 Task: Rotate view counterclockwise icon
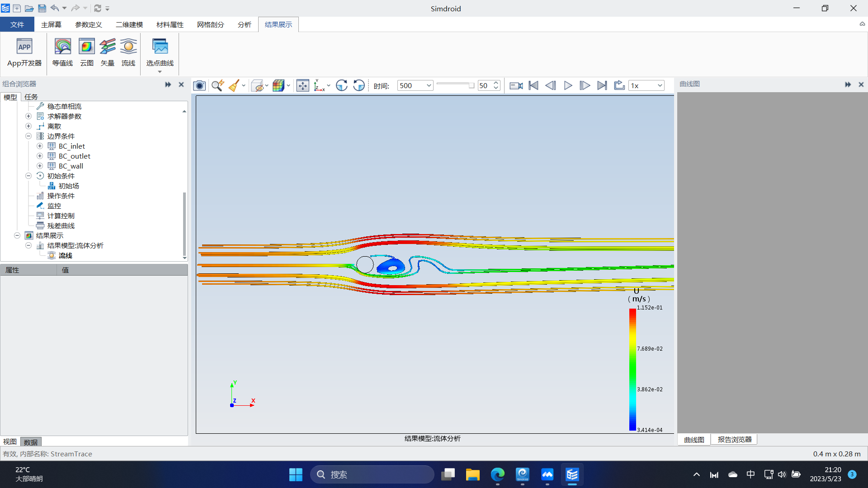[359, 85]
